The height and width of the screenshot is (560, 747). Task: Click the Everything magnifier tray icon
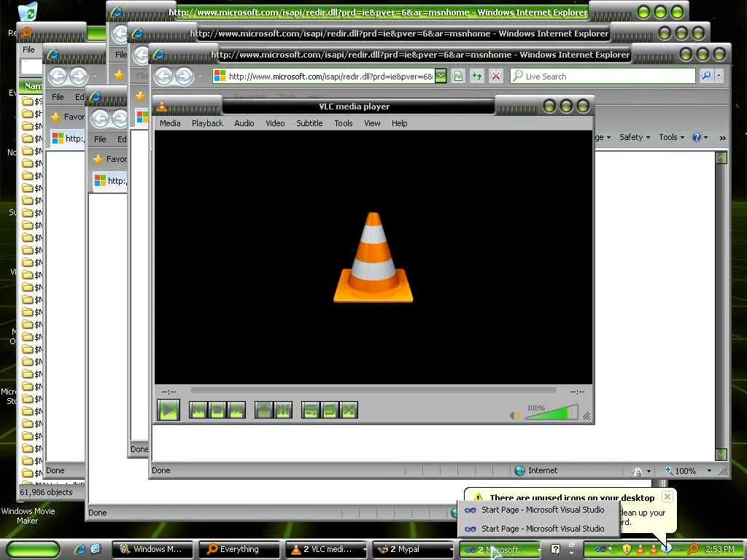pyautogui.click(x=694, y=550)
